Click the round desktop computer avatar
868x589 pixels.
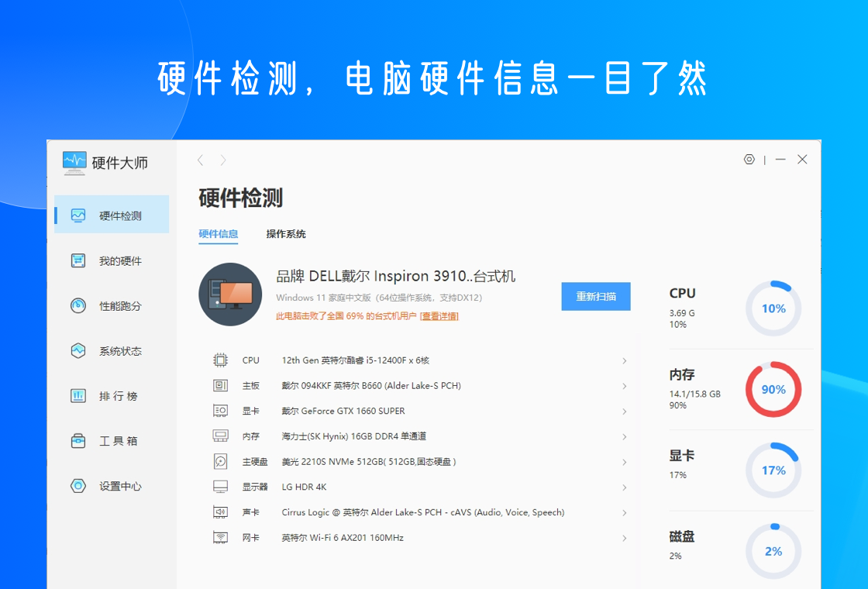pos(230,294)
